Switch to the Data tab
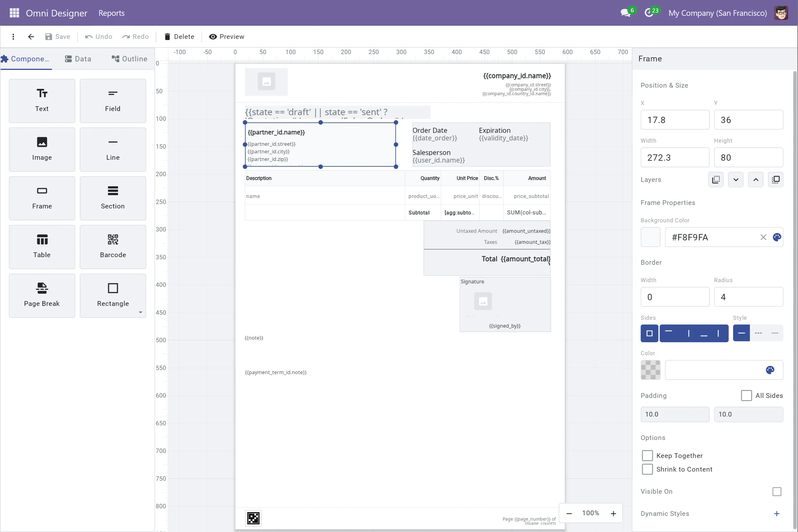 [78, 59]
